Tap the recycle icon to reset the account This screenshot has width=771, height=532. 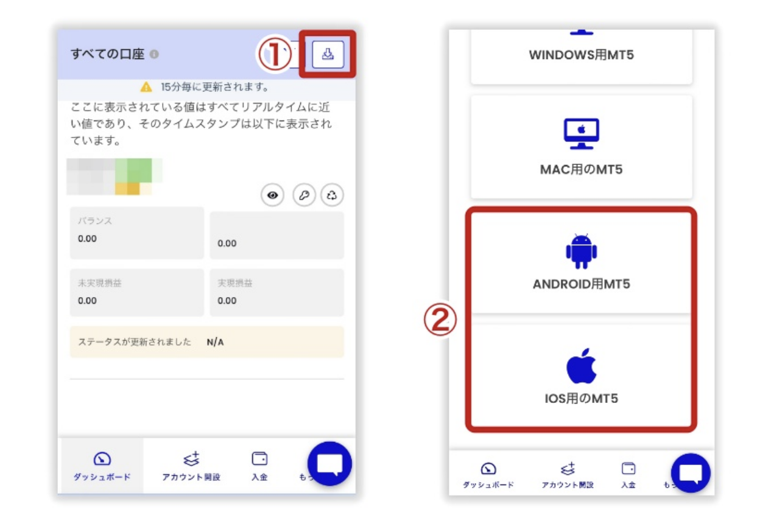[x=331, y=195]
